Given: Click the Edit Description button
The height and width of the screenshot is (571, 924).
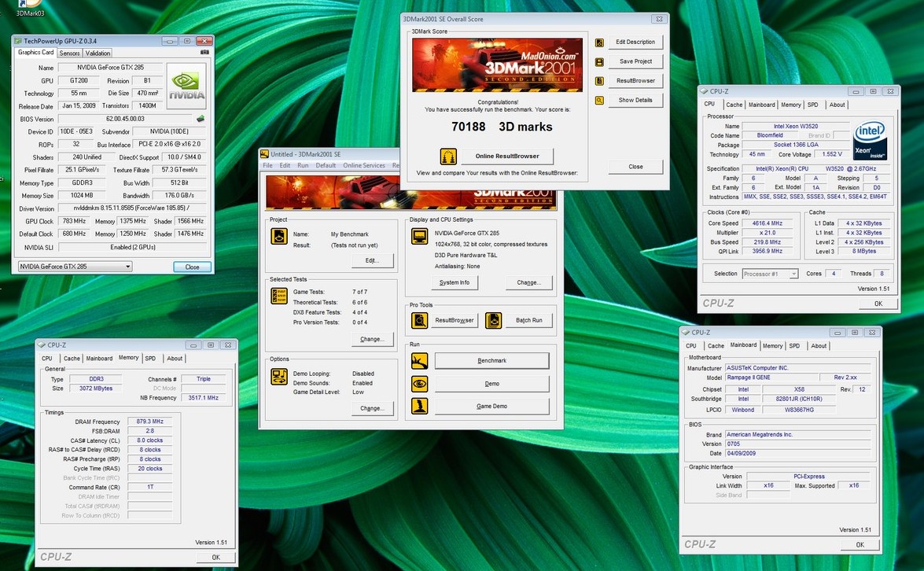Looking at the screenshot, I should click(635, 42).
